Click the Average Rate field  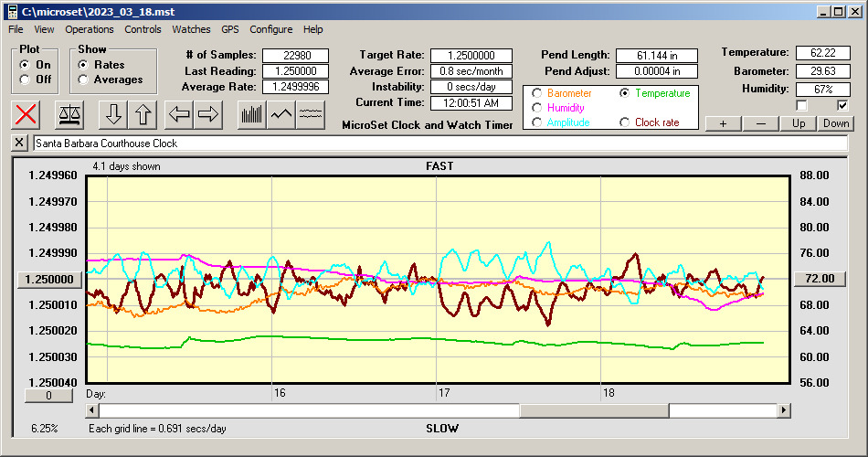tap(296, 87)
